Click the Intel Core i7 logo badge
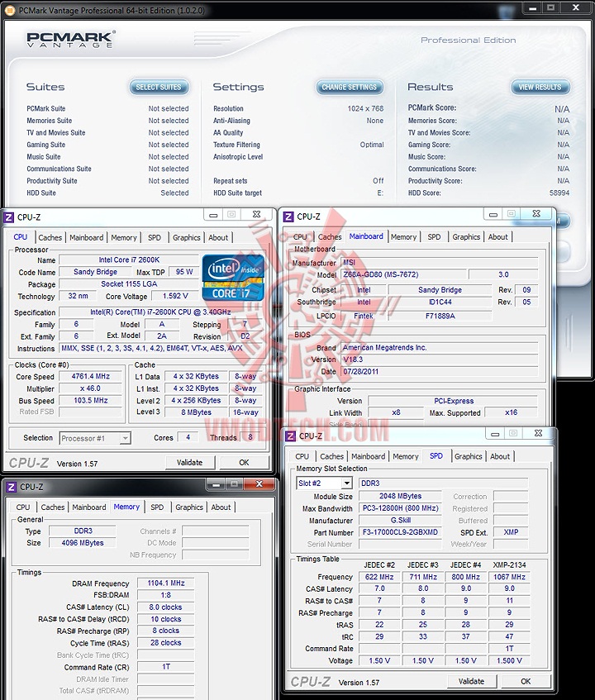The width and height of the screenshot is (595, 700). click(233, 278)
